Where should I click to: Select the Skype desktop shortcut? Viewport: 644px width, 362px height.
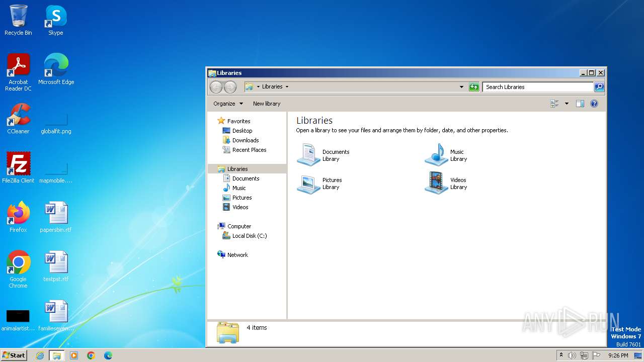pyautogui.click(x=56, y=20)
